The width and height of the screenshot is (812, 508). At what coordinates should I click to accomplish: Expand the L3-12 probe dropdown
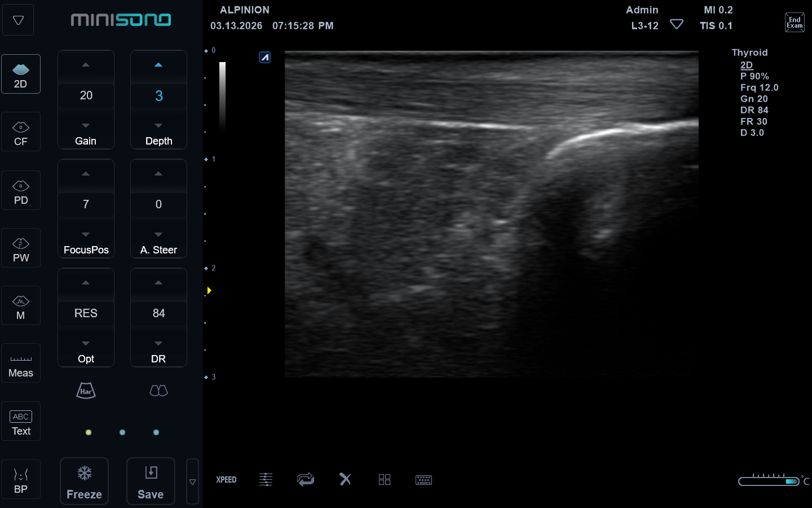coord(677,25)
